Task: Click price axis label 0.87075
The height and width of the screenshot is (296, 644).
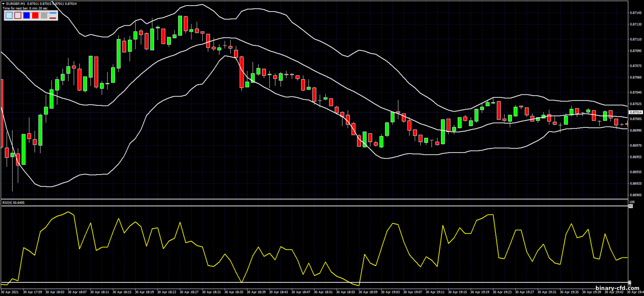Action: coord(635,66)
